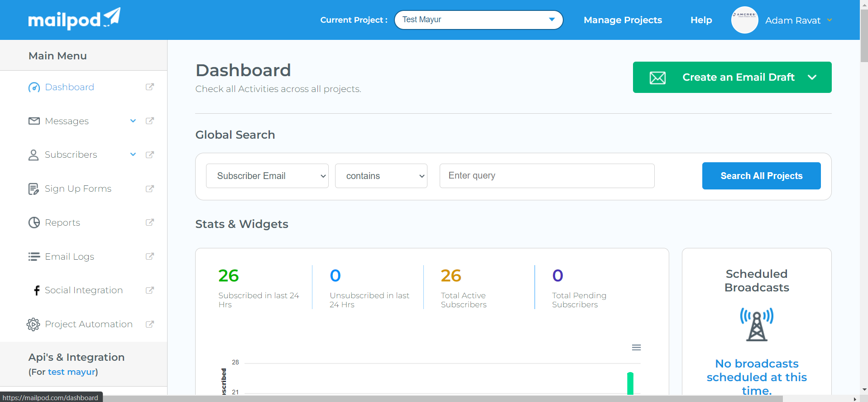The width and height of the screenshot is (868, 402).
Task: Click the mailpod logo
Action: tap(74, 19)
